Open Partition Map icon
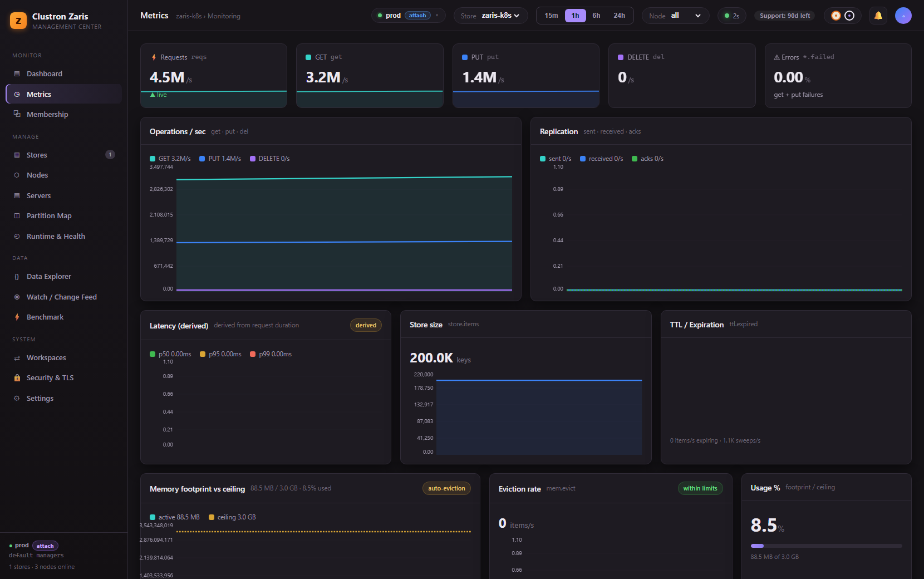 click(17, 216)
